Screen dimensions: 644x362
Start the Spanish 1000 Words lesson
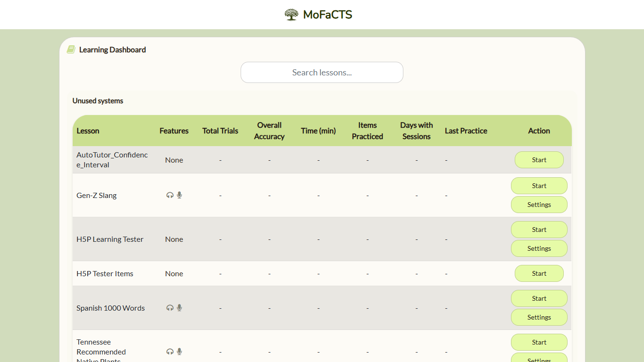(539, 298)
